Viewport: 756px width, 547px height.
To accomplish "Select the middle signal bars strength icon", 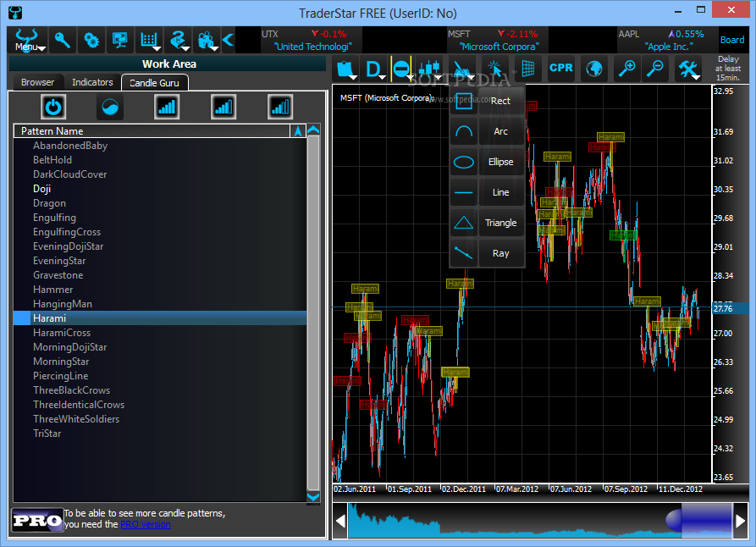I will 223,107.
